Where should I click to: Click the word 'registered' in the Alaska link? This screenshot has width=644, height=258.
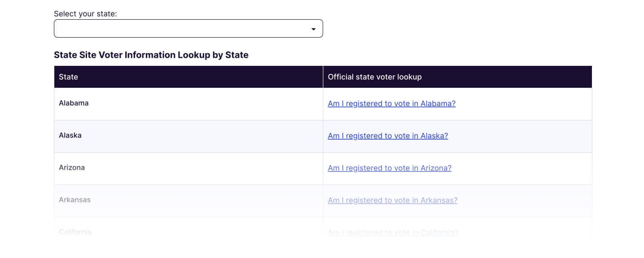coord(364,136)
